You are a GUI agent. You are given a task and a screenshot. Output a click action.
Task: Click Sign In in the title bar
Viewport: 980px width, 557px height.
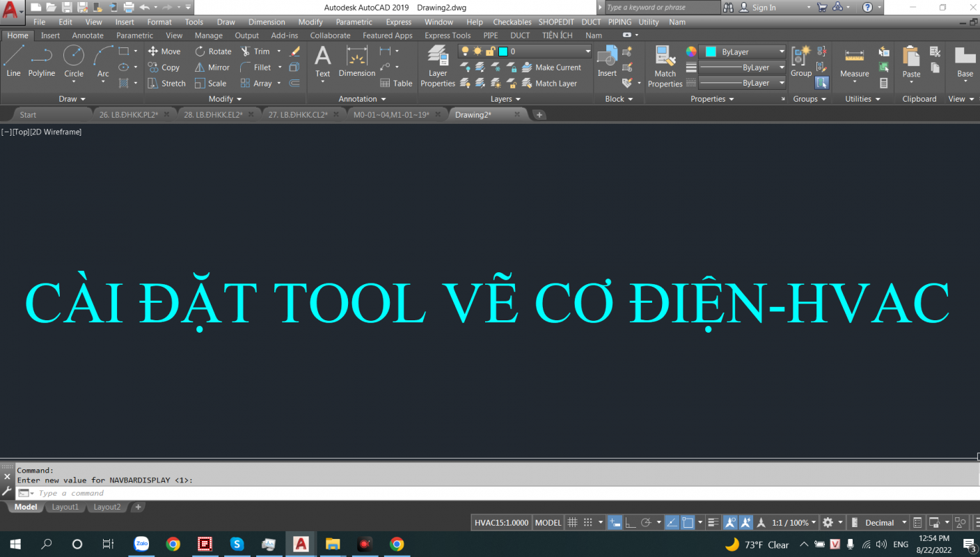coord(764,8)
